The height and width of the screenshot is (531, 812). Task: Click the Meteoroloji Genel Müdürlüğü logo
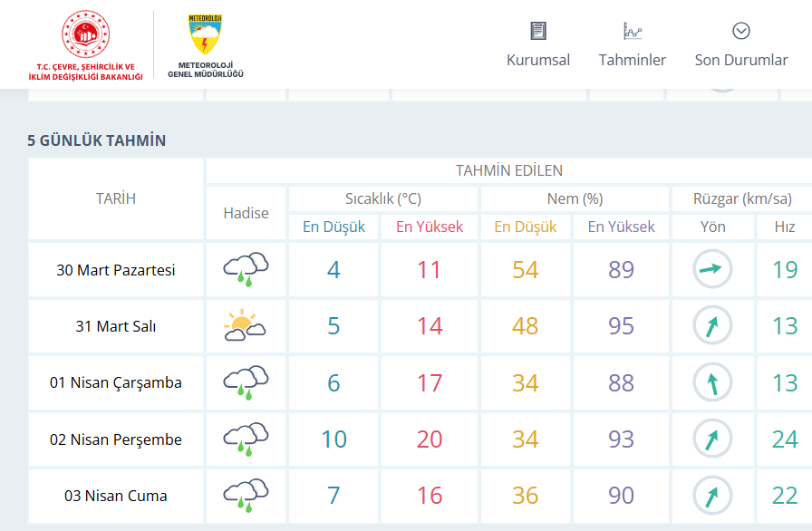click(206, 37)
